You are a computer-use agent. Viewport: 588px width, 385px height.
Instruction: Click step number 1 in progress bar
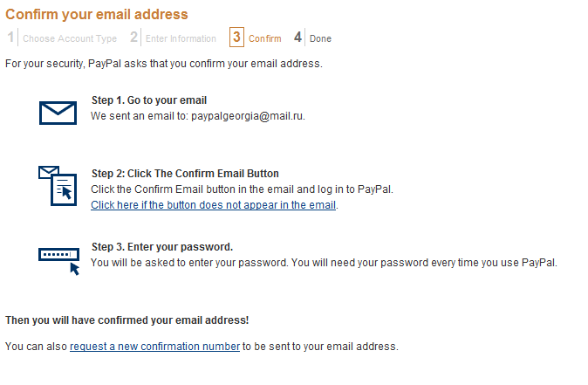tap(10, 38)
